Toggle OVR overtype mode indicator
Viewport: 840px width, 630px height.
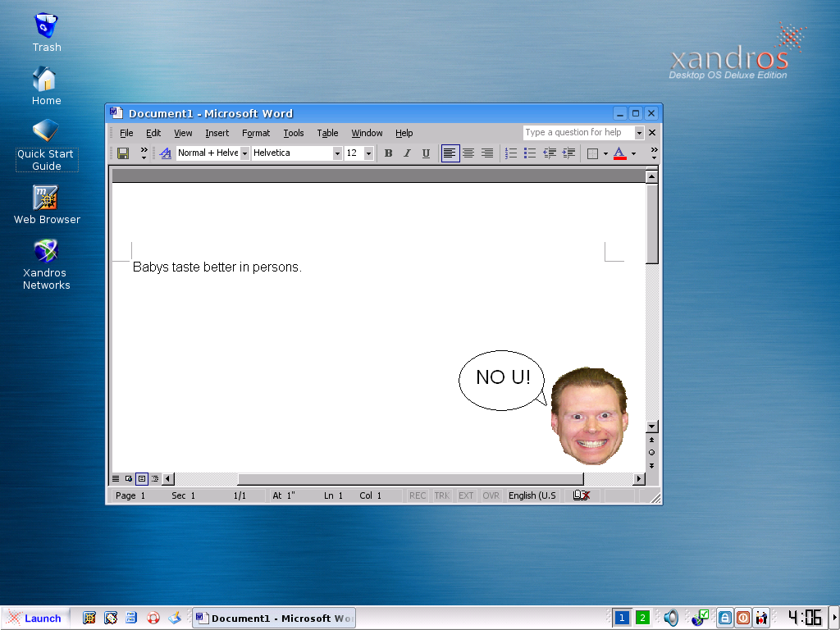click(491, 495)
